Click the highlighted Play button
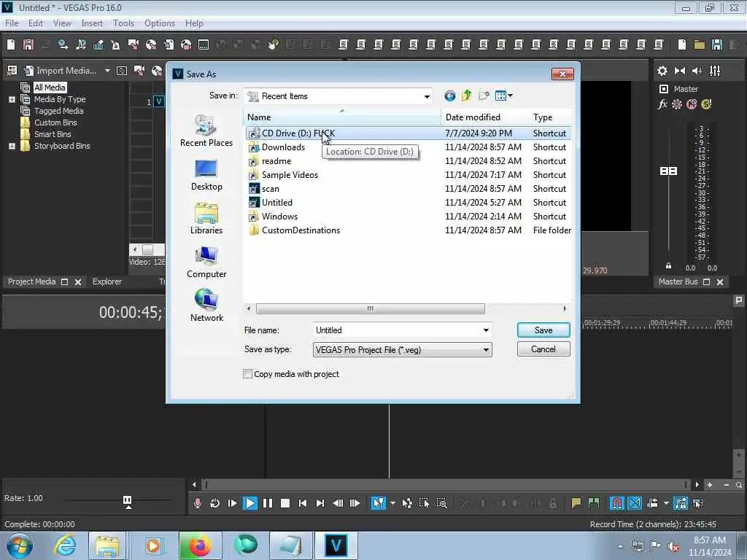747x560 pixels. 250,503
